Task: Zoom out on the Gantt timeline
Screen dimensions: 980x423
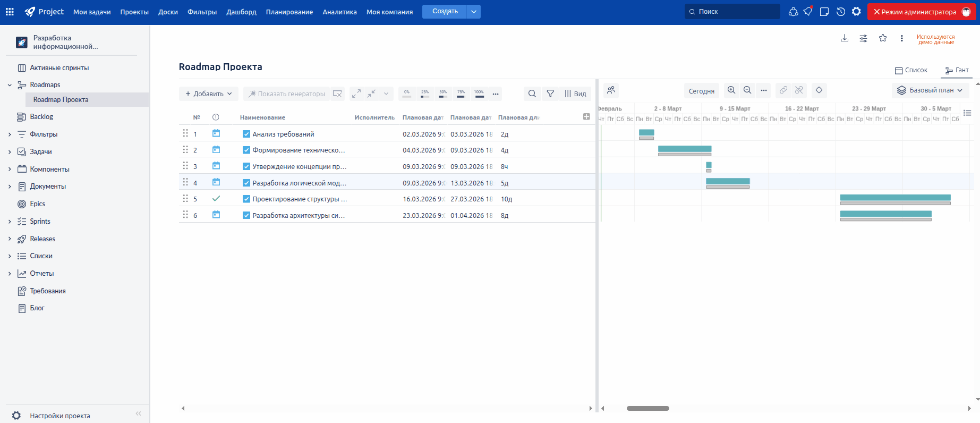Action: pos(747,90)
